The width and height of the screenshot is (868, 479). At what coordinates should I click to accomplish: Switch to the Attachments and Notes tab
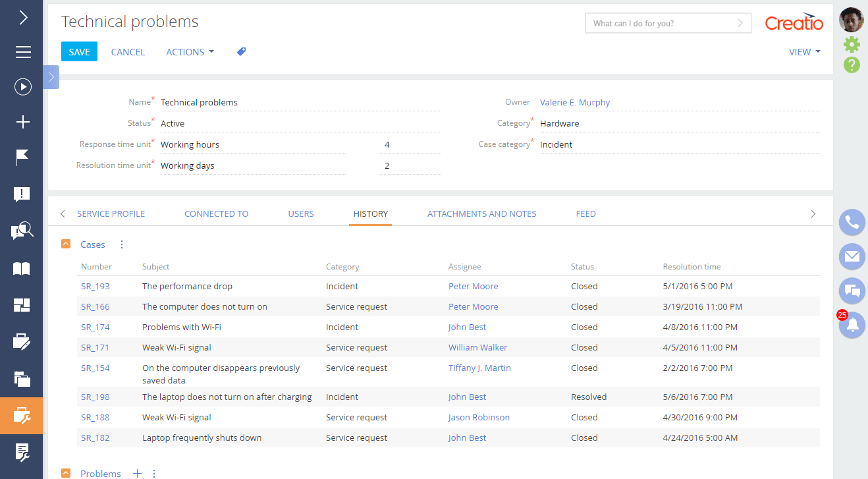click(x=481, y=213)
